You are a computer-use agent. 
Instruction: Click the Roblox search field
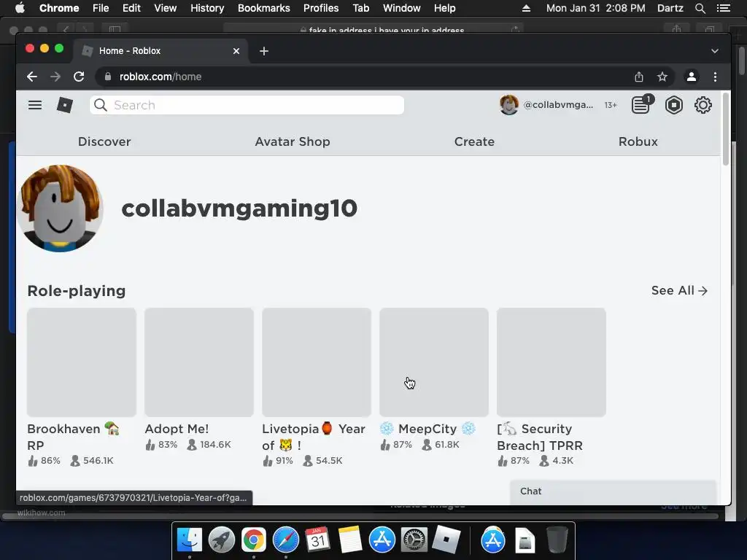[x=247, y=105]
